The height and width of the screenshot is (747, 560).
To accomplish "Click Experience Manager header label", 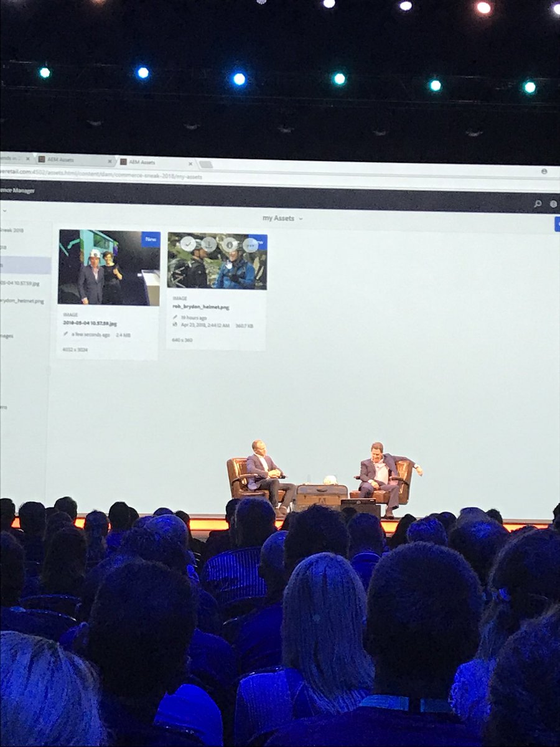I will tap(17, 190).
